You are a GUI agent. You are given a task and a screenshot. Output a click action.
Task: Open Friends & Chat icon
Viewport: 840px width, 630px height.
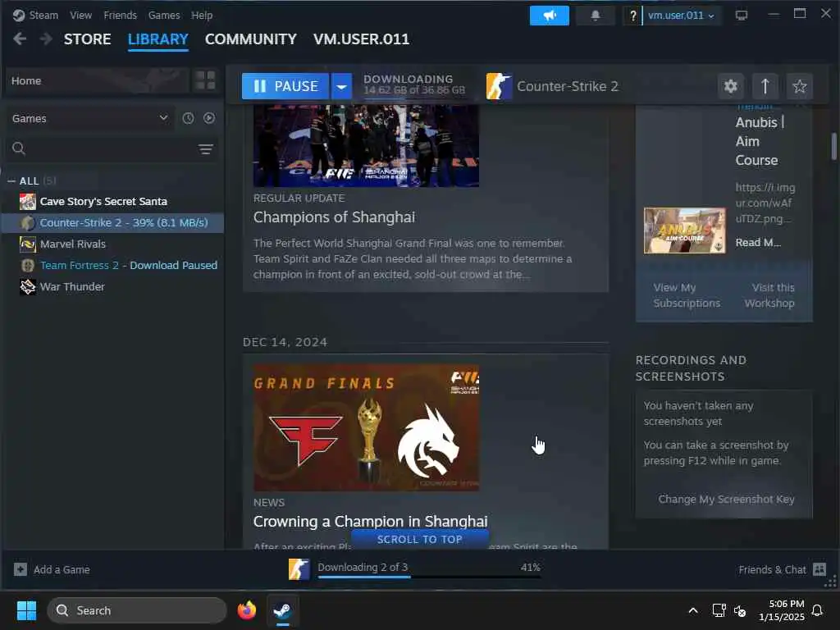click(819, 569)
